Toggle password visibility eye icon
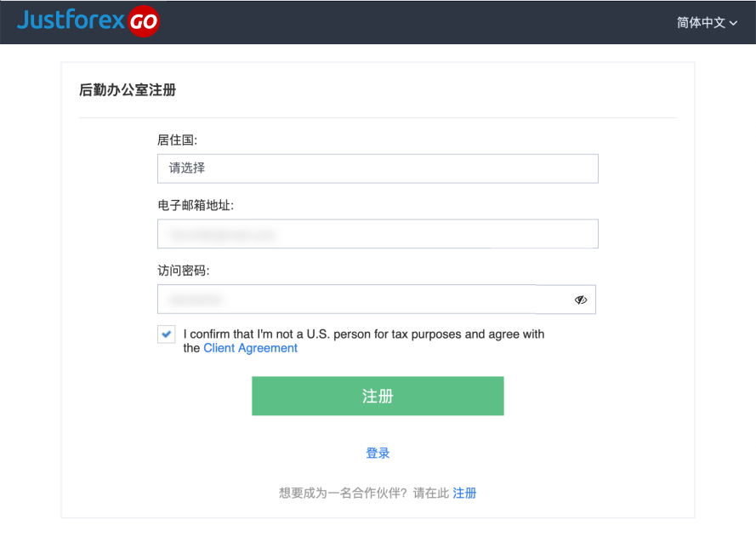The image size is (756, 554). (x=581, y=300)
